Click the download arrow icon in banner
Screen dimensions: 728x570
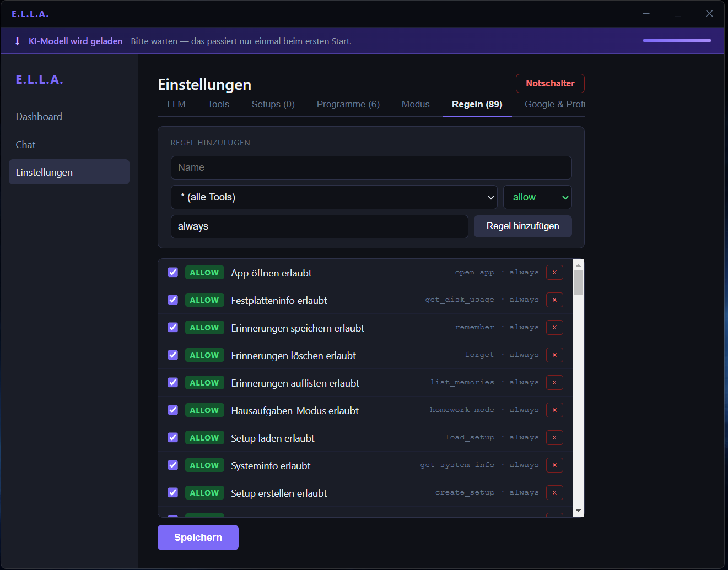18,41
